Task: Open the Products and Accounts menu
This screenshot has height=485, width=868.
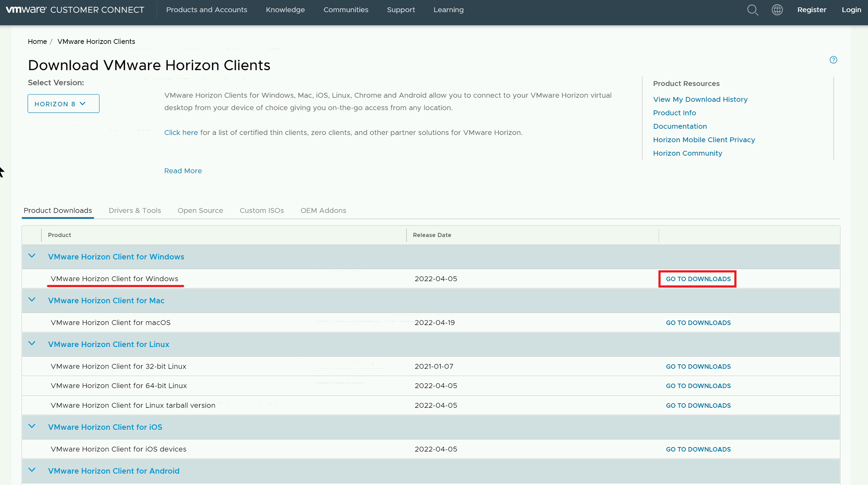Action: (x=207, y=10)
